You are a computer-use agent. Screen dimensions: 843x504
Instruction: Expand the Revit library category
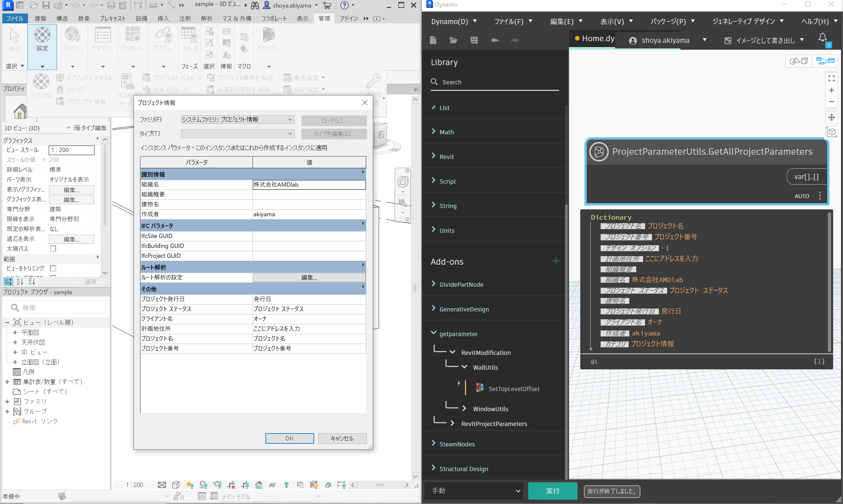[x=446, y=157]
